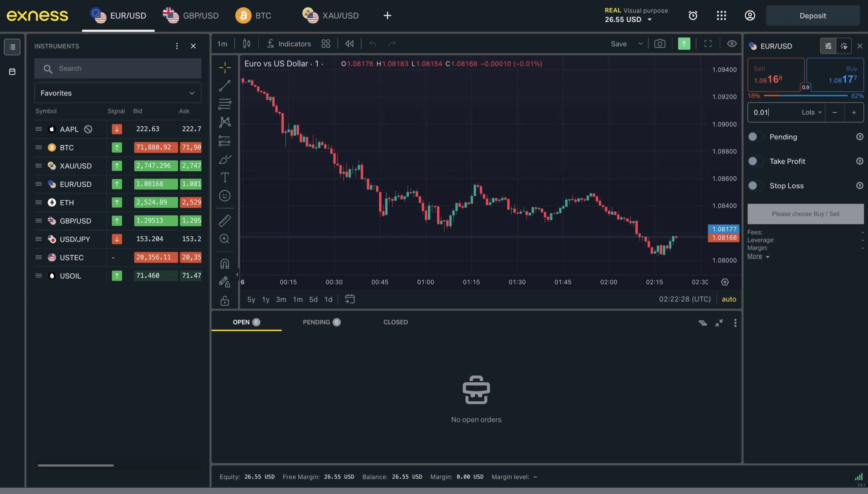Select the ruler measure tool
This screenshot has width=868, height=494.
225,220
